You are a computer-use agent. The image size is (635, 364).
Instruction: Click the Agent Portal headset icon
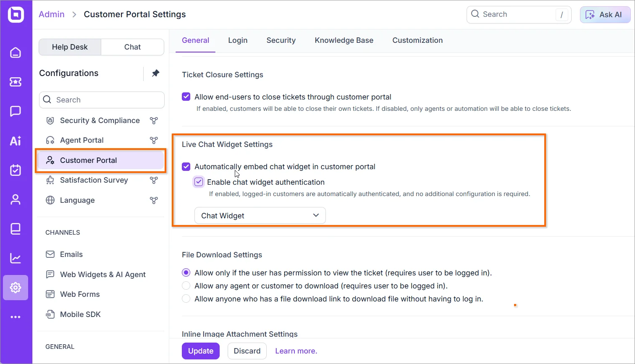[50, 140]
